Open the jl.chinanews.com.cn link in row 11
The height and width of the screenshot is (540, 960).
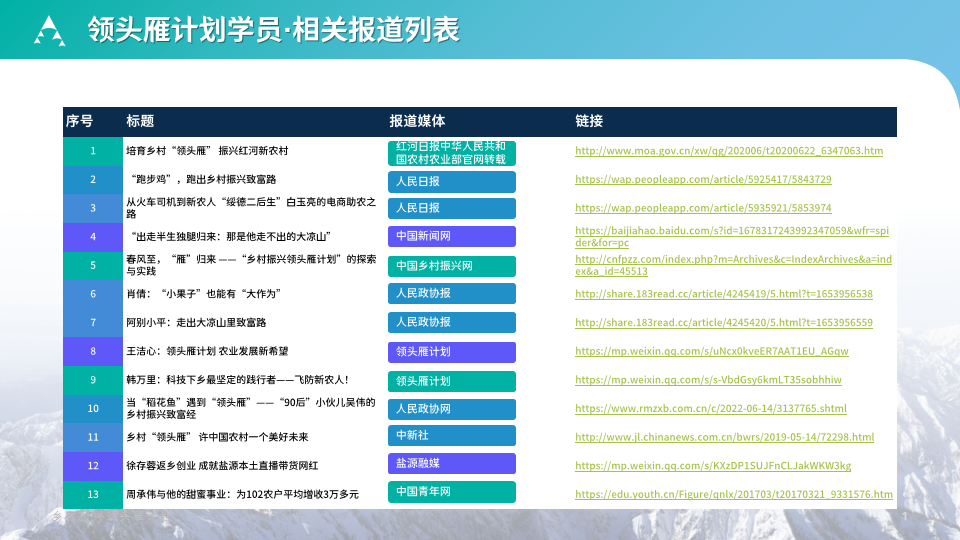coord(724,437)
